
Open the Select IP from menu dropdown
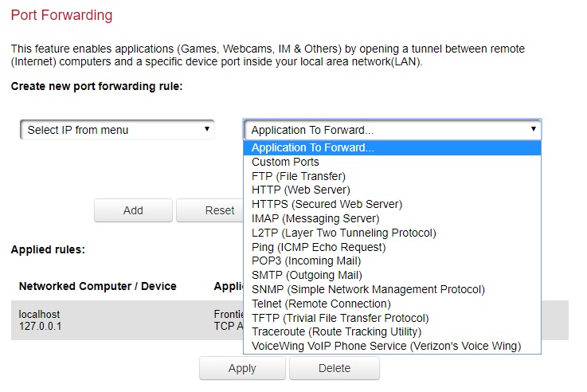[x=117, y=130]
